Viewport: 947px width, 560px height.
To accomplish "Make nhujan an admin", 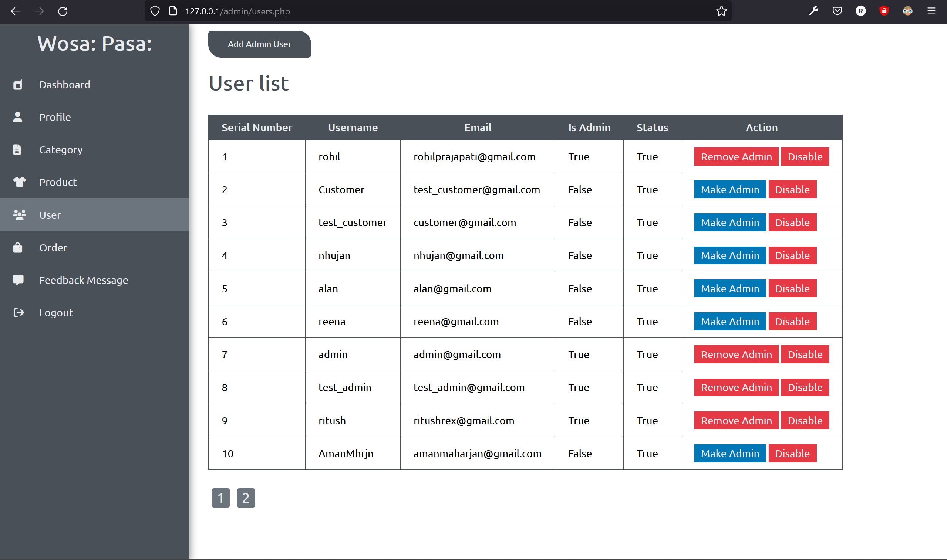I will (729, 255).
